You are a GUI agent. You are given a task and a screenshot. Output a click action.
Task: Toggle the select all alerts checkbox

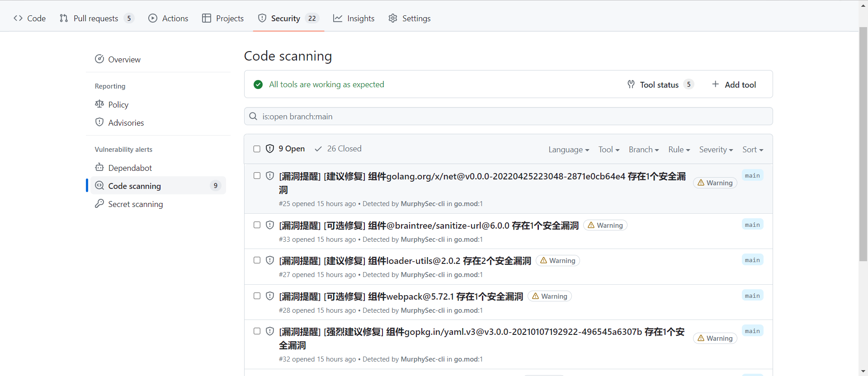point(257,149)
